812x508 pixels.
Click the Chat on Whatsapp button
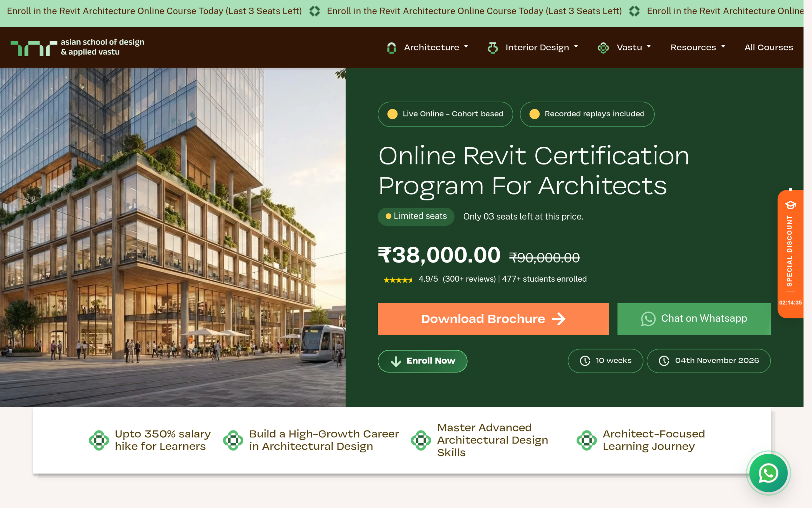[x=694, y=318]
